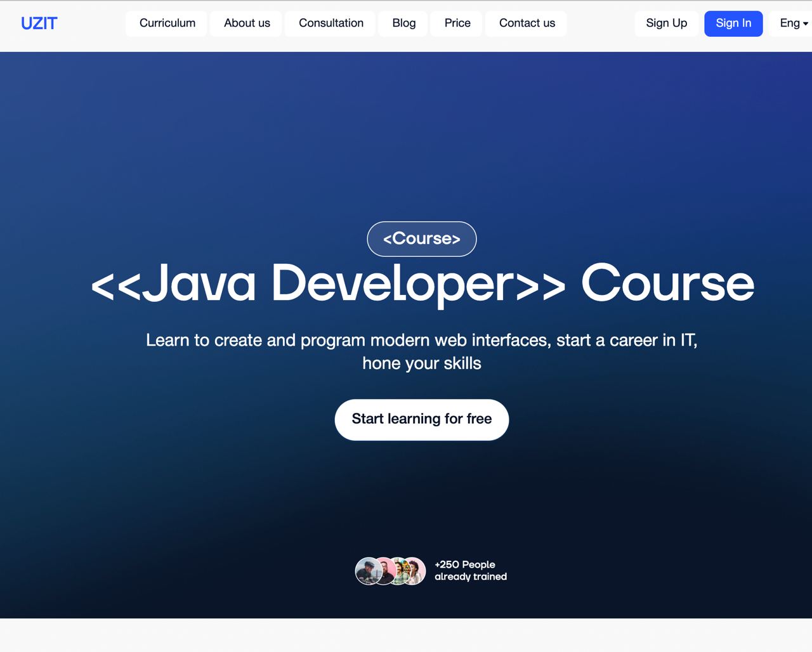812x652 pixels.
Task: Open the Curriculum menu item
Action: click(167, 23)
